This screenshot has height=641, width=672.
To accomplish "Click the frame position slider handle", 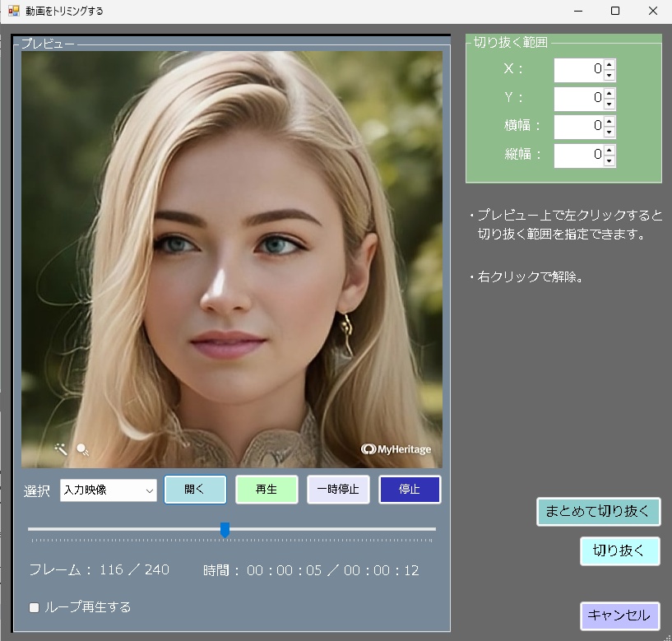I will click(x=224, y=531).
